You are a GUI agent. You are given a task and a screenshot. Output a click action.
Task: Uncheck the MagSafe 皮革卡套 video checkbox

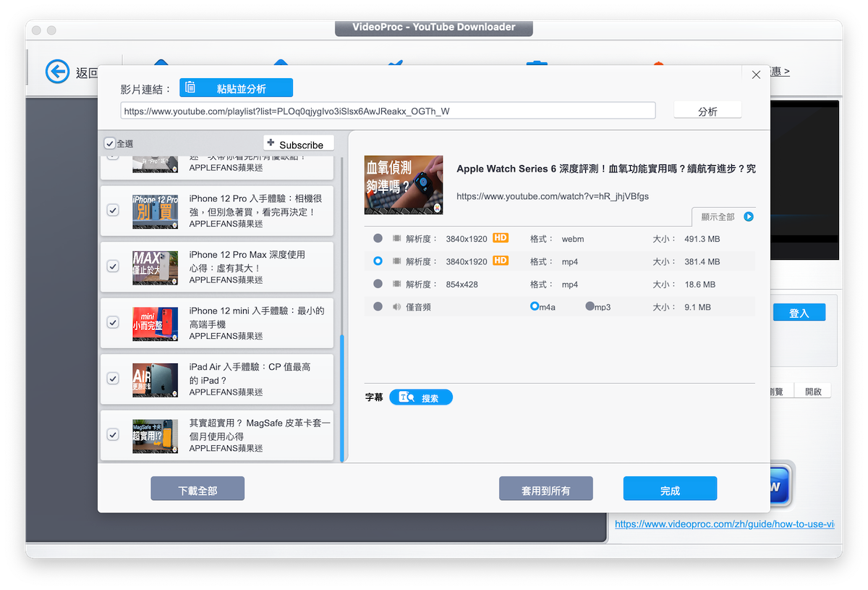(x=113, y=434)
